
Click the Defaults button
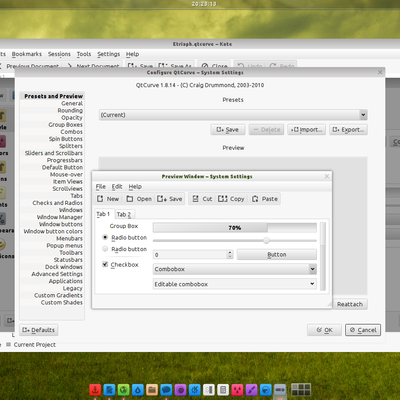[39, 330]
